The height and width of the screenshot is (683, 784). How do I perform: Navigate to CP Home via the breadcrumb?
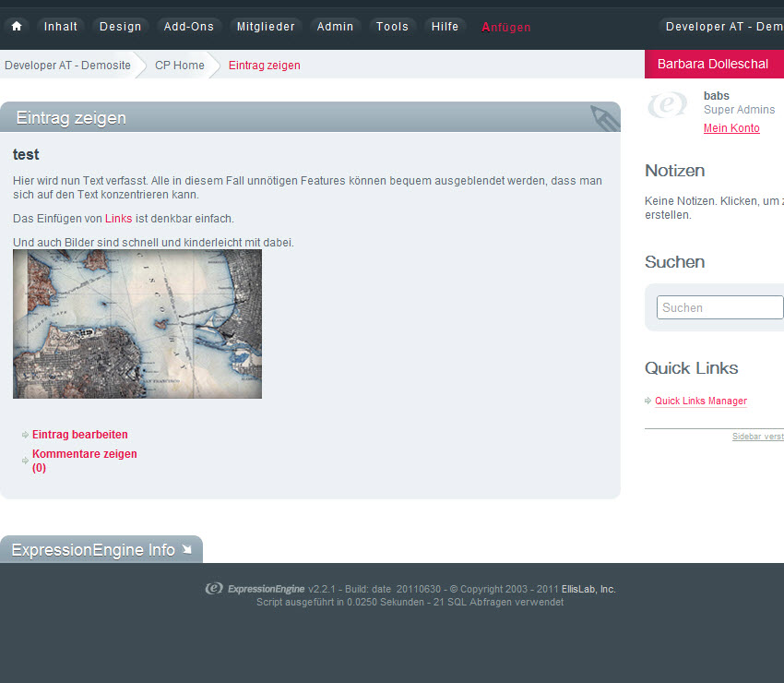[x=179, y=65]
